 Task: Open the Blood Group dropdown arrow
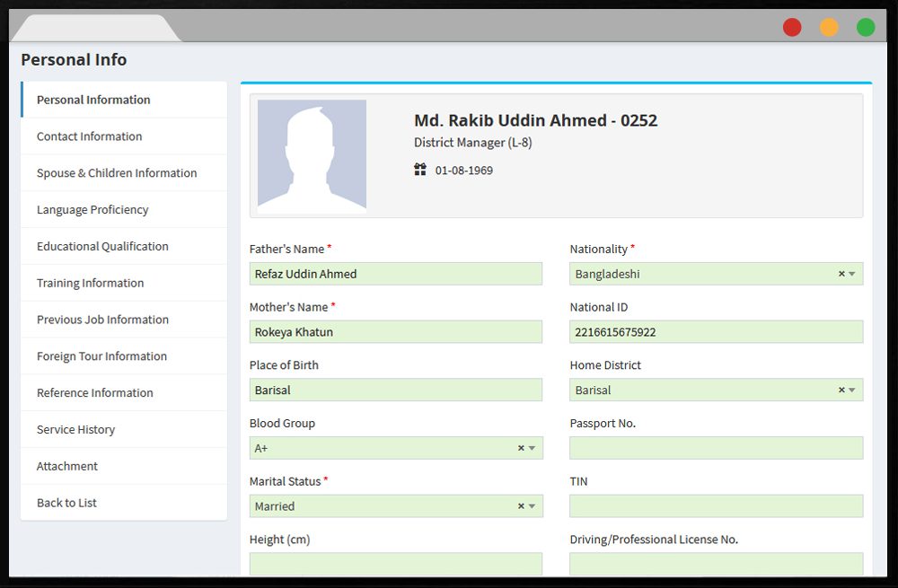[x=532, y=448]
